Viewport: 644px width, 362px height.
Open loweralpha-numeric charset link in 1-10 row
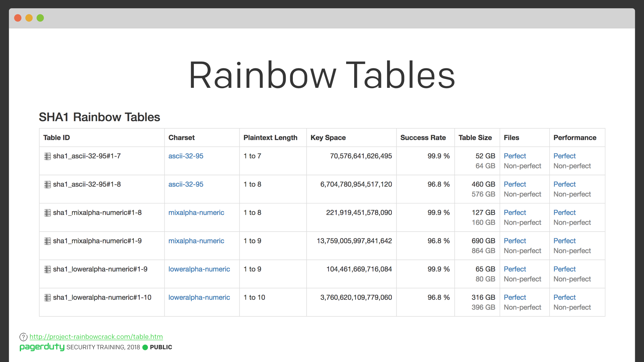coord(199,297)
